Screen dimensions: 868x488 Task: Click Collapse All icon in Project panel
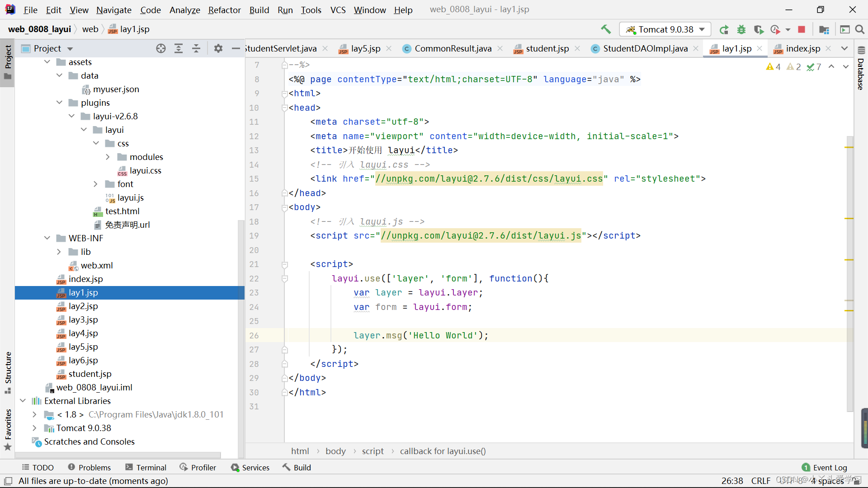pyautogui.click(x=196, y=48)
